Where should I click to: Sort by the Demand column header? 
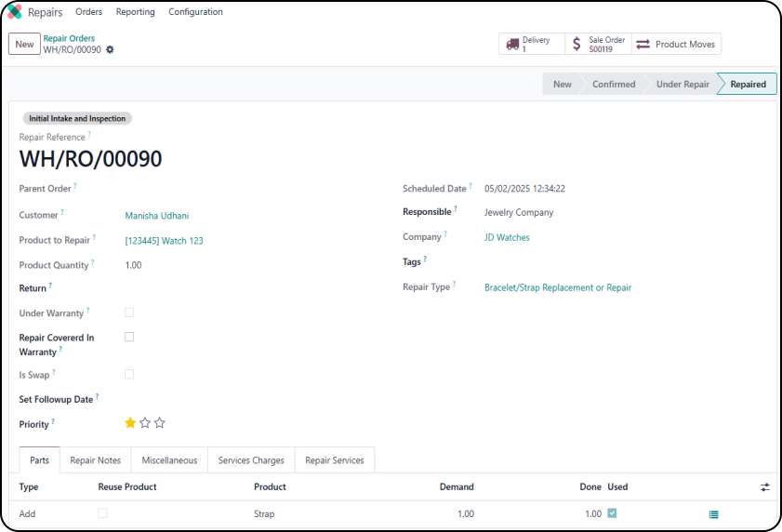click(457, 487)
